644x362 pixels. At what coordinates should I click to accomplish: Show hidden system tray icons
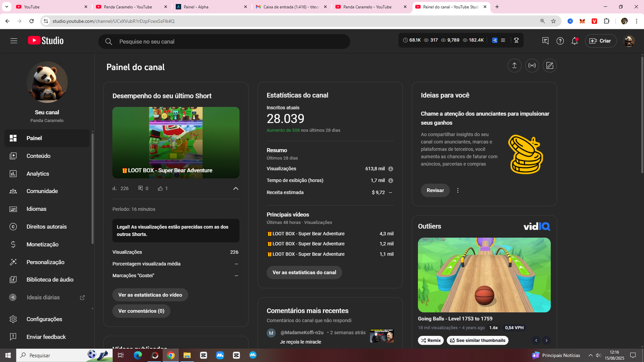click(x=590, y=355)
